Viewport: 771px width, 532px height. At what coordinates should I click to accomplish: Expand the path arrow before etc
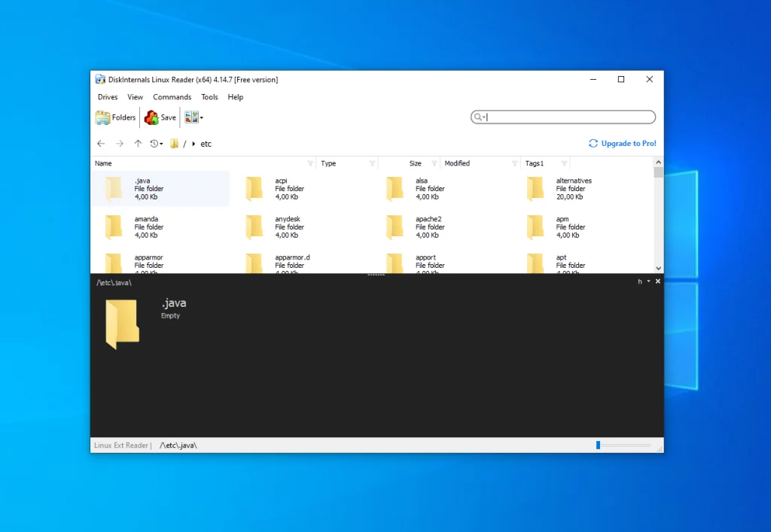point(194,144)
